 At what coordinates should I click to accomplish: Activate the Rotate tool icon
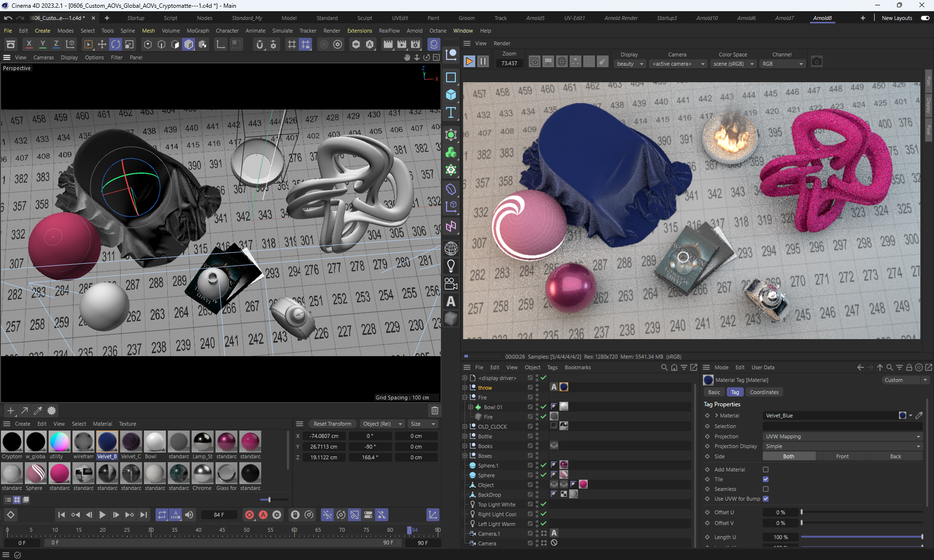point(116,44)
